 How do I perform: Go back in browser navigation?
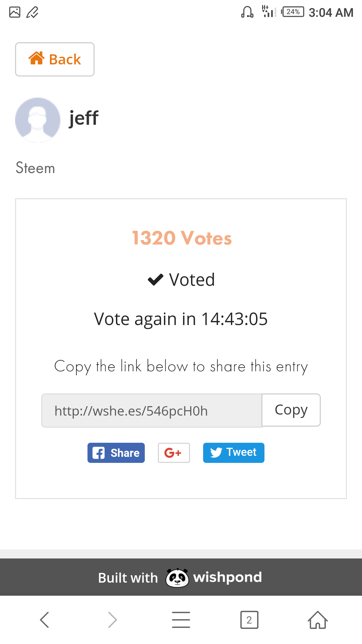tap(45, 620)
